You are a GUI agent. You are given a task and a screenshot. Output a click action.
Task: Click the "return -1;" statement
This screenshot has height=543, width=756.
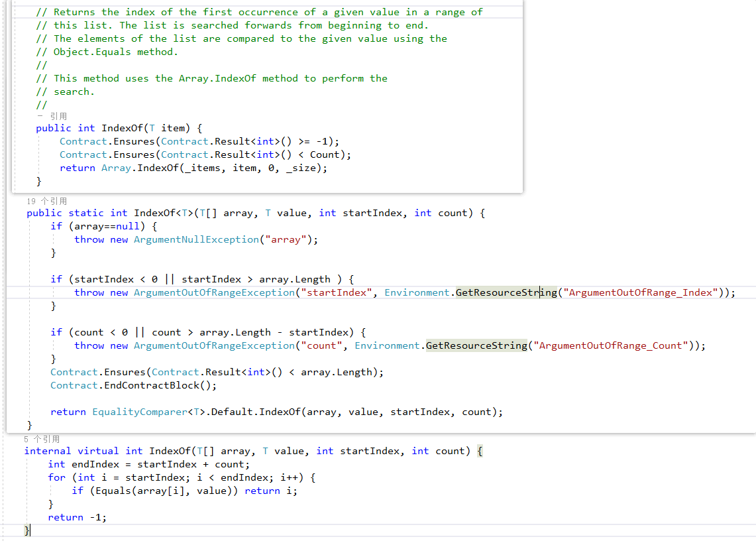pyautogui.click(x=77, y=517)
